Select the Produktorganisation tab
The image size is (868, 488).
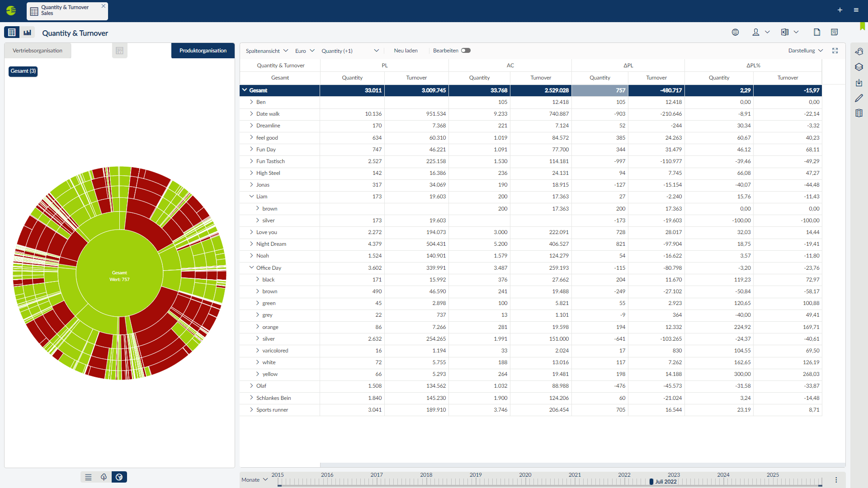point(203,50)
